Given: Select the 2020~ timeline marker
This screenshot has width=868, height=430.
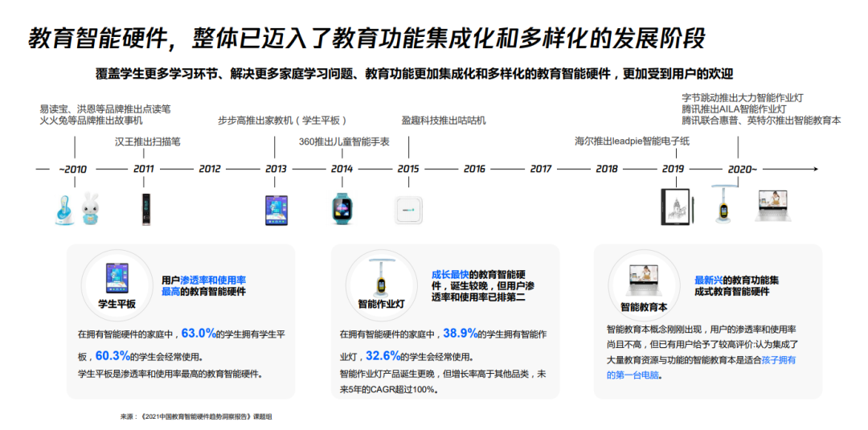Looking at the screenshot, I should coord(743,169).
